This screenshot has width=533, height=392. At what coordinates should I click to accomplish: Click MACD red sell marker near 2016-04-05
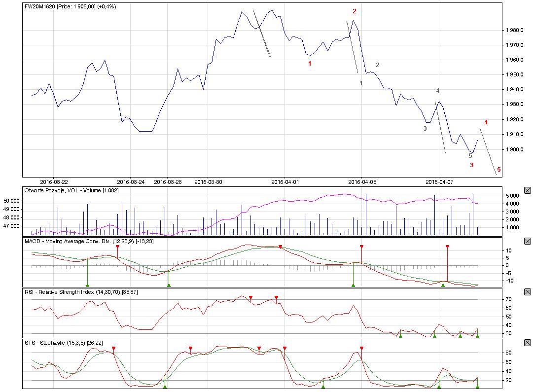pyautogui.click(x=362, y=247)
